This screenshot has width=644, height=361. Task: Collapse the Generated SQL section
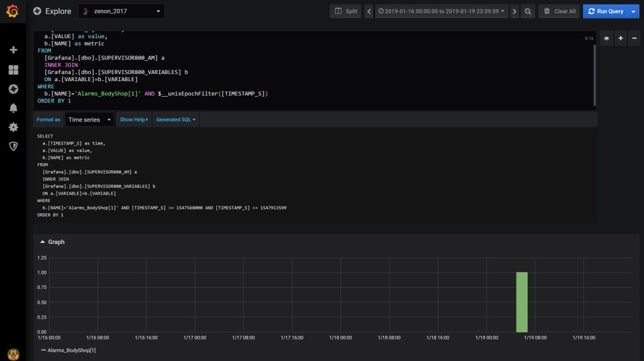(175, 120)
